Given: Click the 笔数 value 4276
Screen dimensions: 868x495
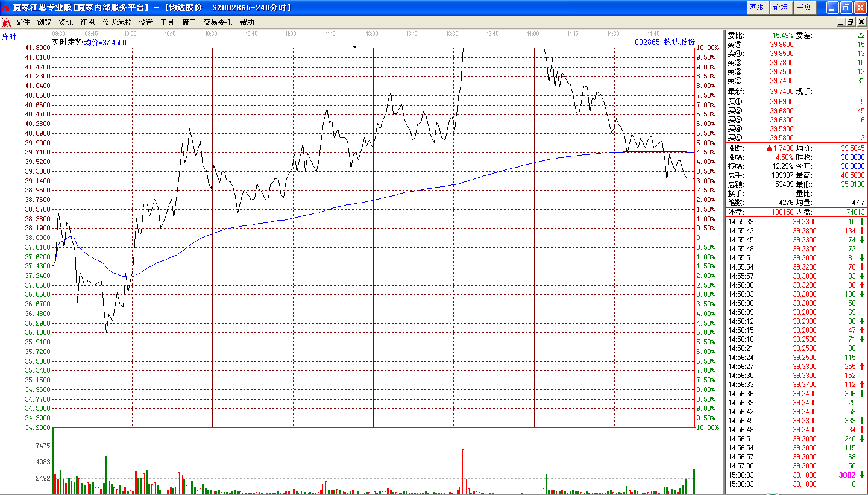Looking at the screenshot, I should click(x=785, y=203).
